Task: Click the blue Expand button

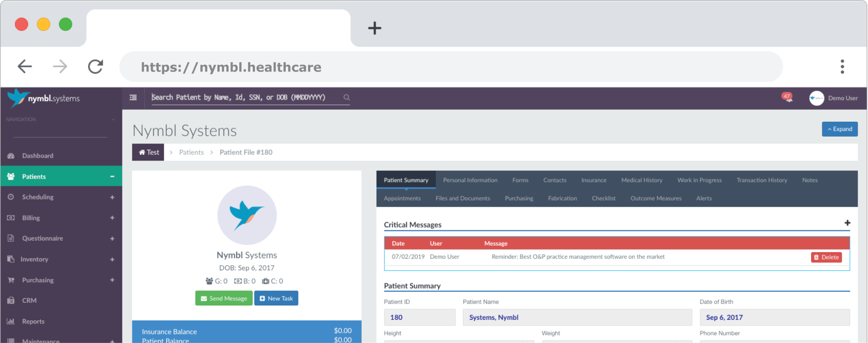Action: [840, 129]
